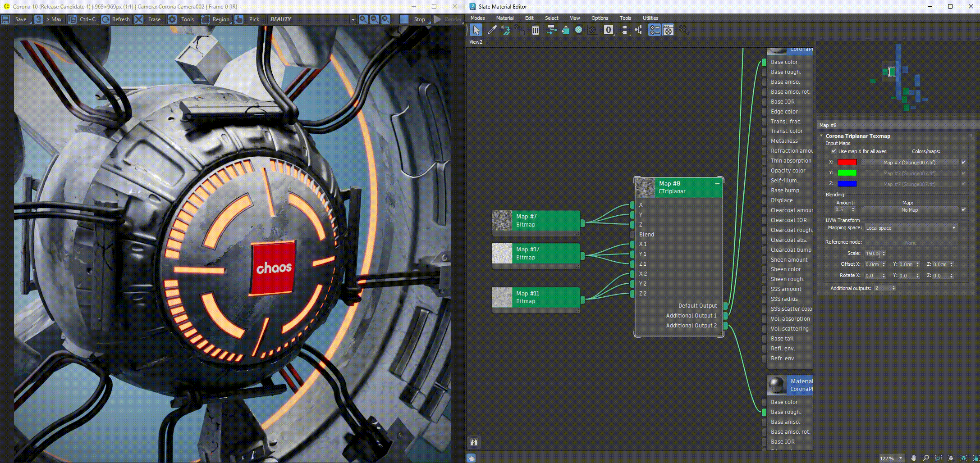This screenshot has height=463, width=980.
Task: Open the Mapping space dropdown
Action: 911,228
